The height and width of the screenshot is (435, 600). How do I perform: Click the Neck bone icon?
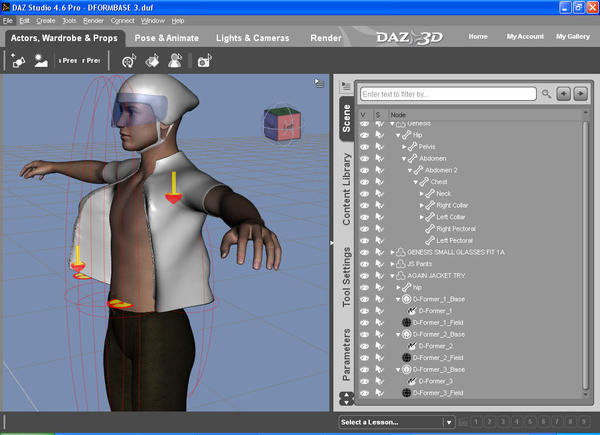click(x=430, y=194)
